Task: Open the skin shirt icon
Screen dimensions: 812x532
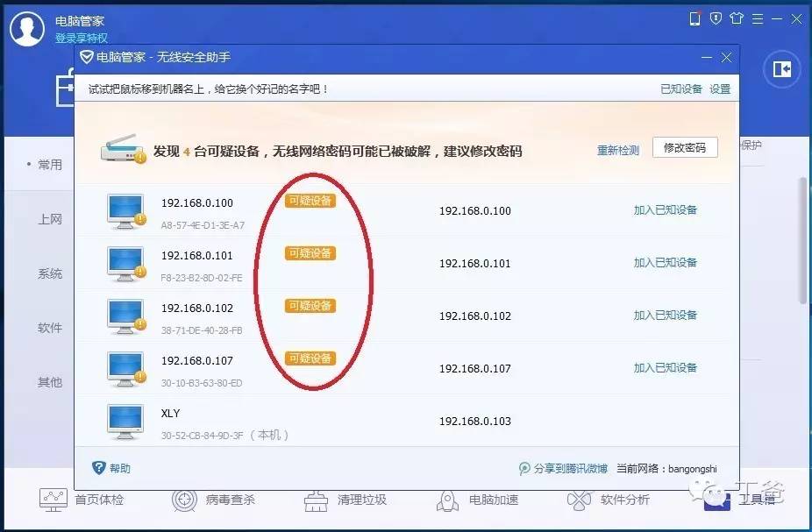Action: (x=737, y=18)
